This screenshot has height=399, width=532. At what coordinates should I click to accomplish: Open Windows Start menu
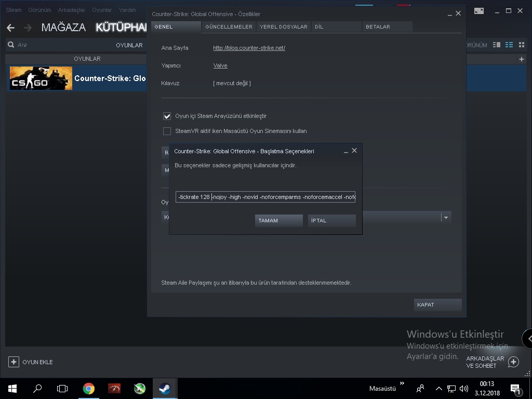(x=12, y=389)
